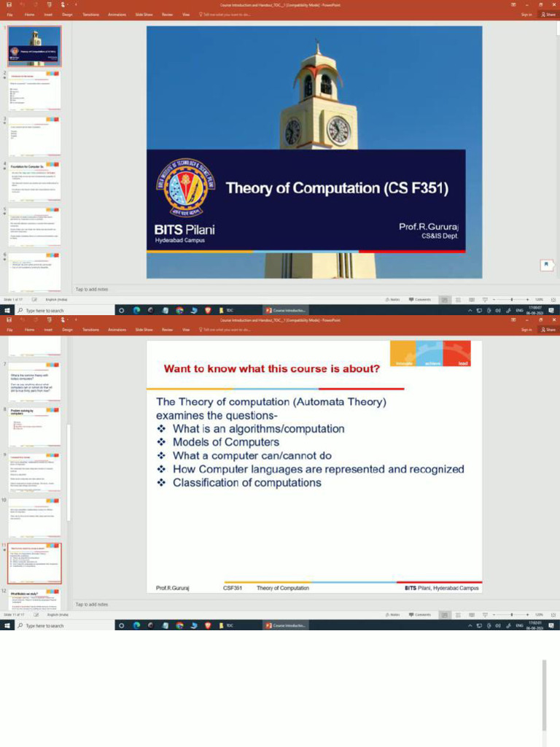Select slide 8 thumbnail Problem solving by computers
The height and width of the screenshot is (747, 560).
click(34, 426)
